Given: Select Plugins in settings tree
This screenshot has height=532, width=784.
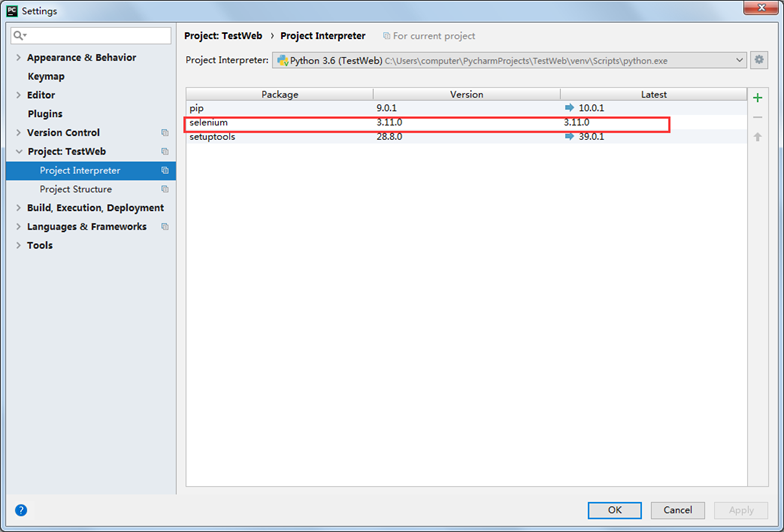Looking at the screenshot, I should point(45,114).
